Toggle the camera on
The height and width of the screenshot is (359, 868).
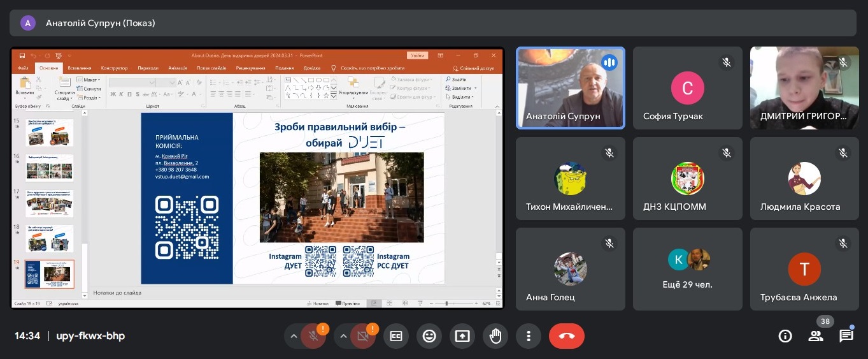coord(362,336)
